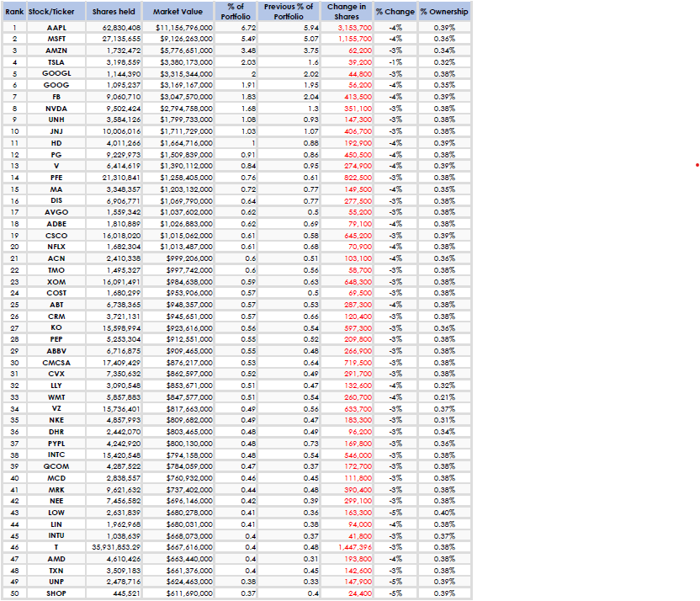The image size is (700, 601).
Task: Click the GOOG ticker cell
Action: coord(56,85)
